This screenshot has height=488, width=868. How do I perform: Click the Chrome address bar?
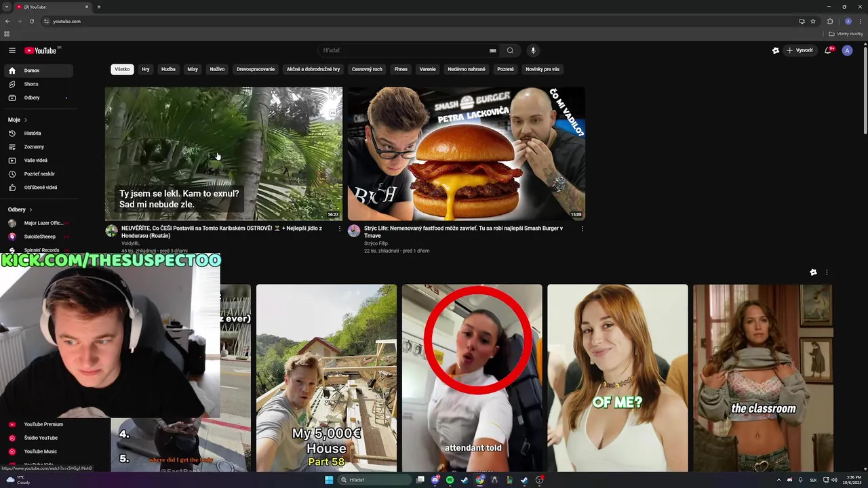tap(420, 21)
